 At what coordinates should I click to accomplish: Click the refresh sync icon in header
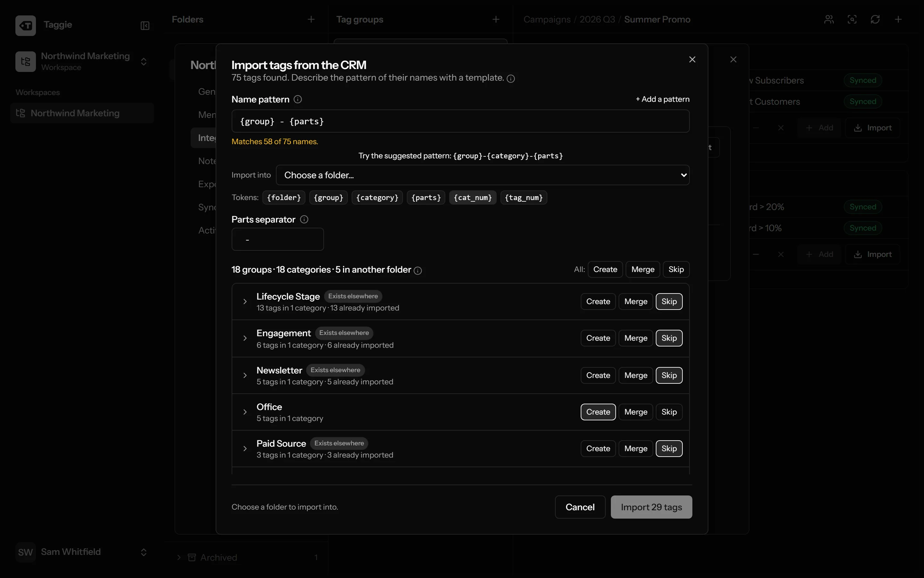click(x=875, y=20)
